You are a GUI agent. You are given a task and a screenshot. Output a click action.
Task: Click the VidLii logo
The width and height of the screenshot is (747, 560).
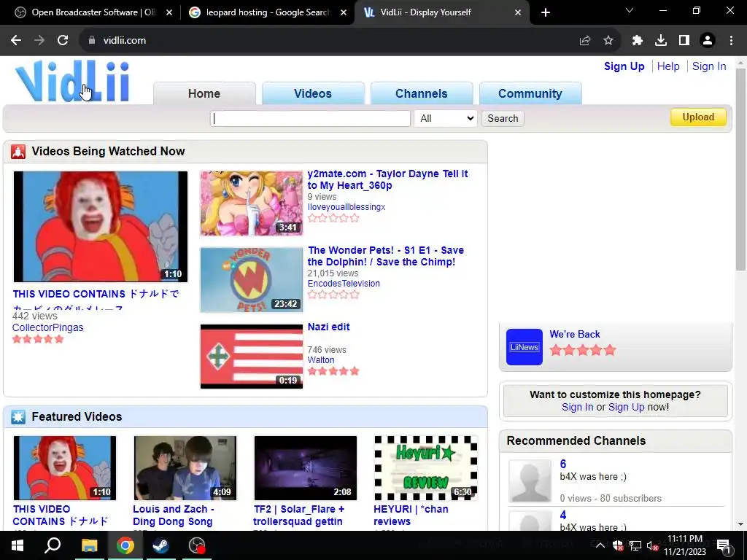pyautogui.click(x=72, y=81)
